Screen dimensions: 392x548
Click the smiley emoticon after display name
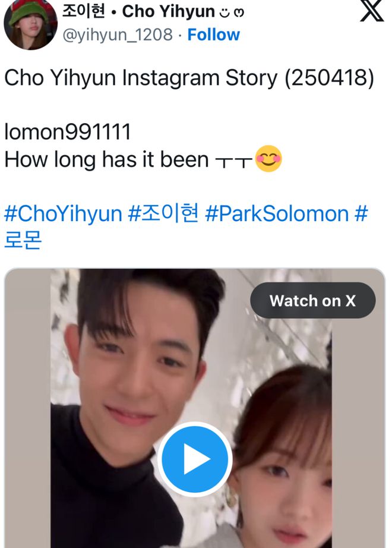(232, 12)
